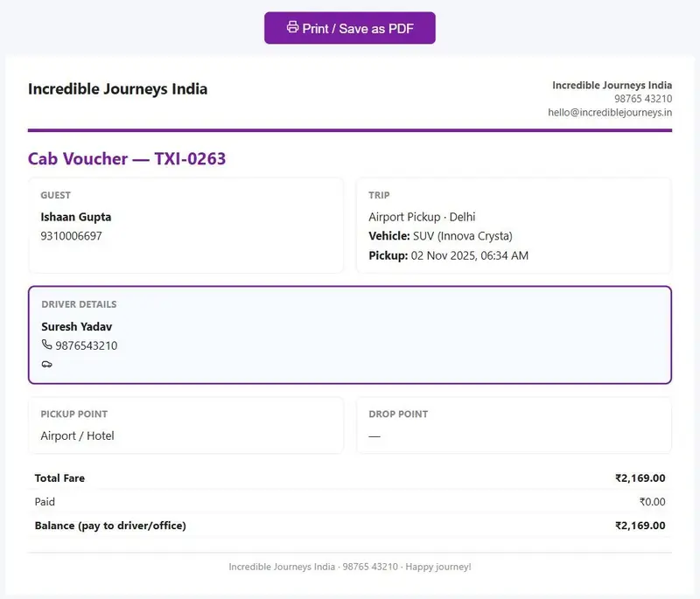
Task: Click the phone icon beside driver number
Action: click(x=47, y=345)
